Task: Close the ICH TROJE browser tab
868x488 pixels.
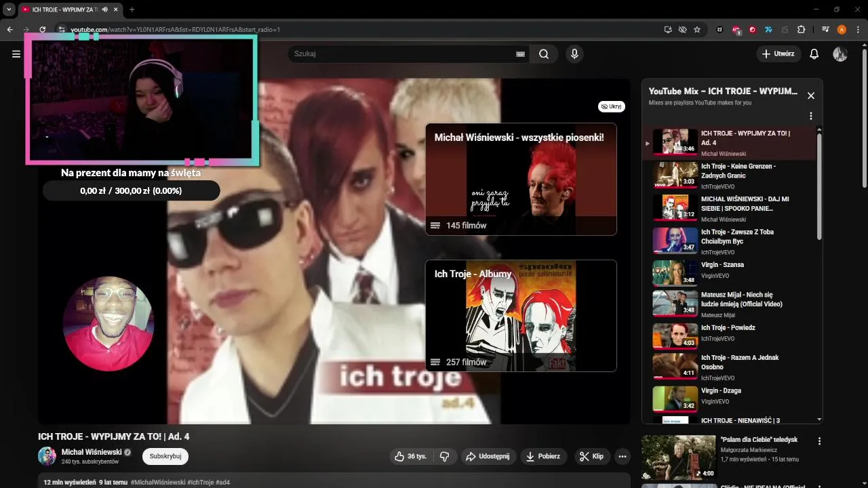Action: tap(115, 9)
